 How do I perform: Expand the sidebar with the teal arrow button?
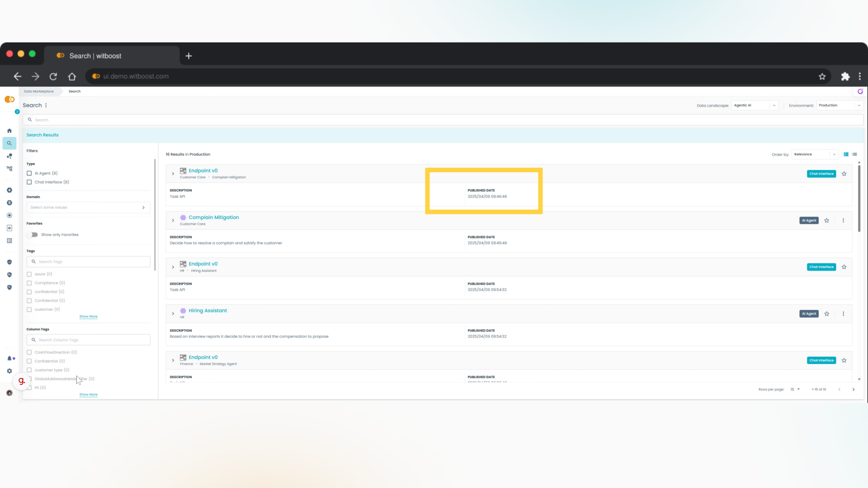[x=17, y=112]
